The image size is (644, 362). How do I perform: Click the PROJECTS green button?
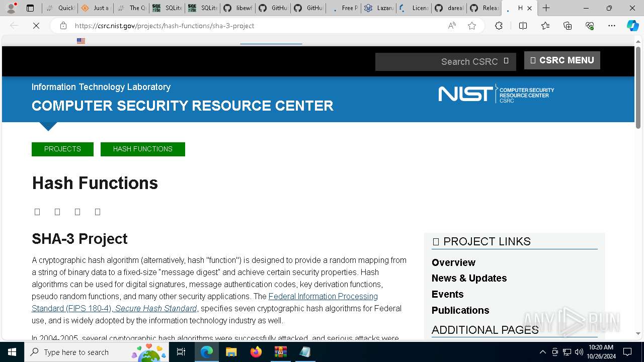[x=62, y=149]
